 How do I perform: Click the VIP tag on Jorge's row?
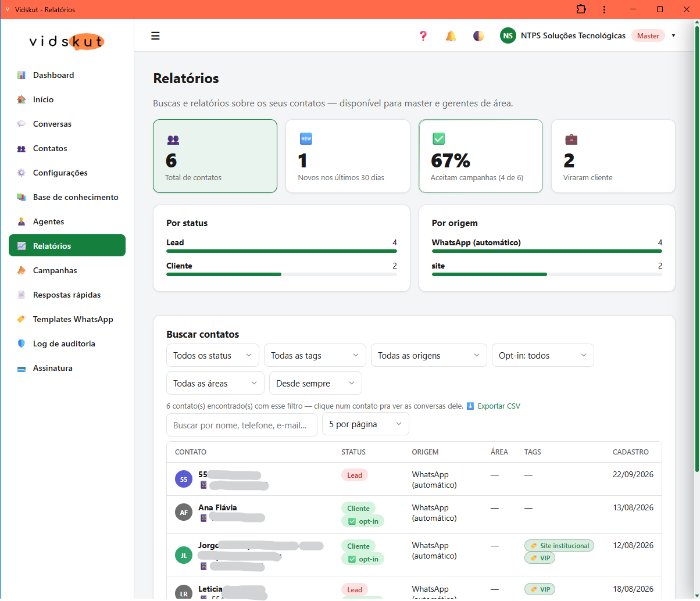coord(540,558)
